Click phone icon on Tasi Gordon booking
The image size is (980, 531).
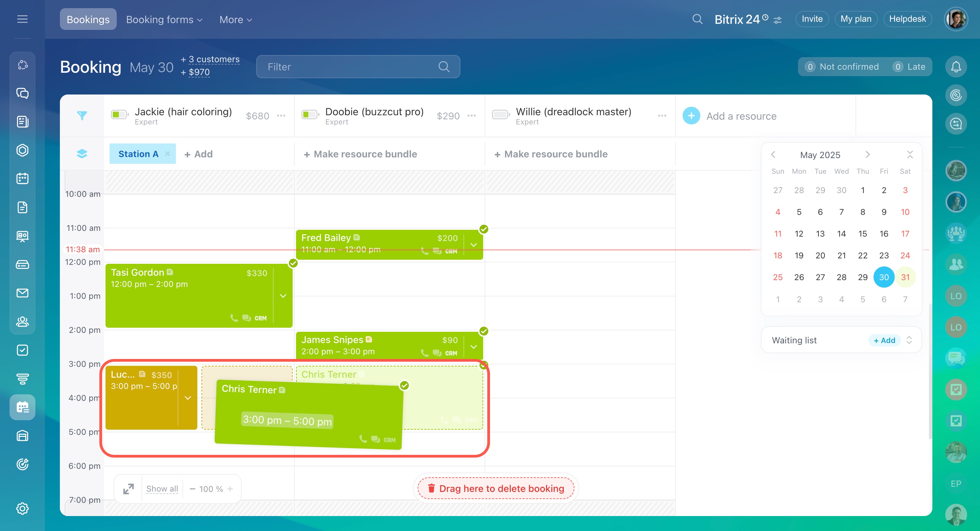[234, 318]
